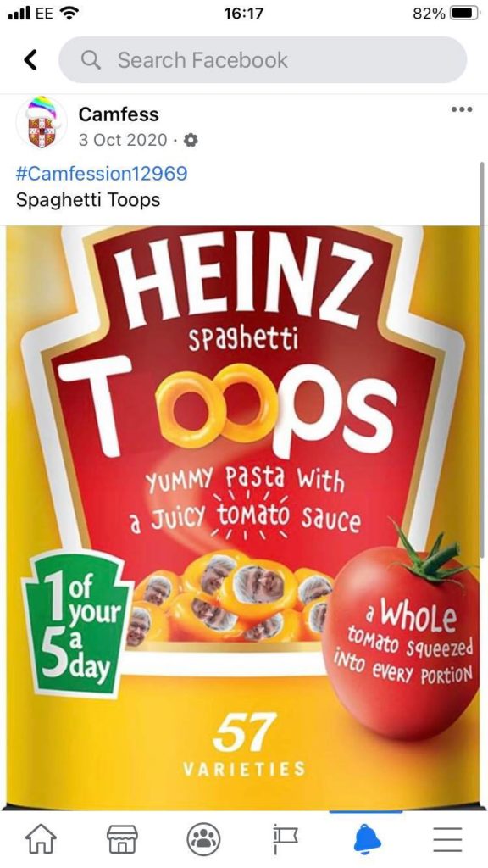Go to the Home feed tab
488x868 pixels.
[42, 839]
